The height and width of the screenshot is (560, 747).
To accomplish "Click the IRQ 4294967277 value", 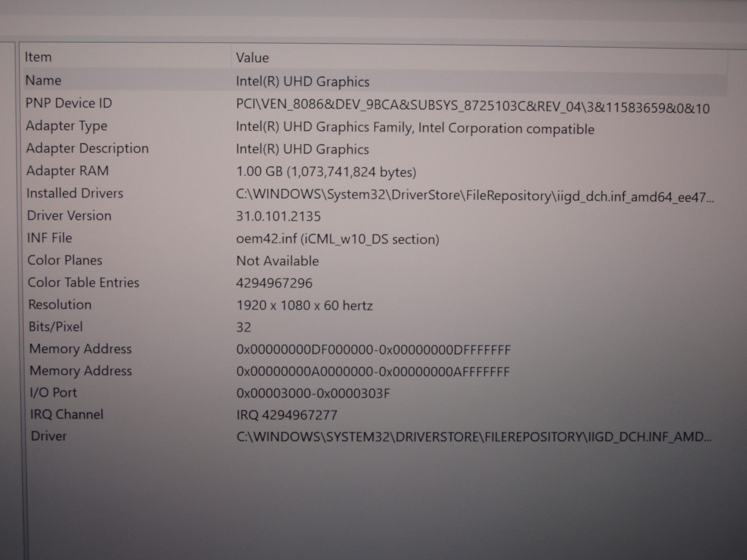I will tap(287, 415).
